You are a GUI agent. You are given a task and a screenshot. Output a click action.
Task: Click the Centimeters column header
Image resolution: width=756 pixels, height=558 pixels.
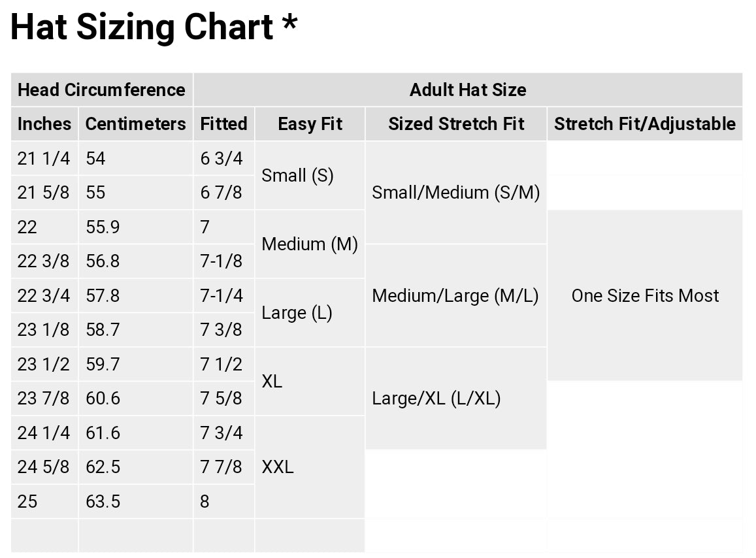pos(135,123)
